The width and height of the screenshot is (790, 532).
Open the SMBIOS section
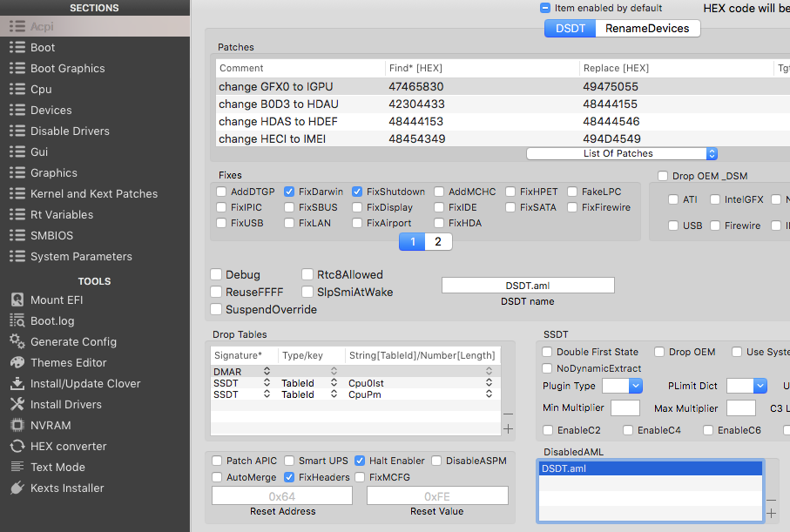pyautogui.click(x=95, y=235)
